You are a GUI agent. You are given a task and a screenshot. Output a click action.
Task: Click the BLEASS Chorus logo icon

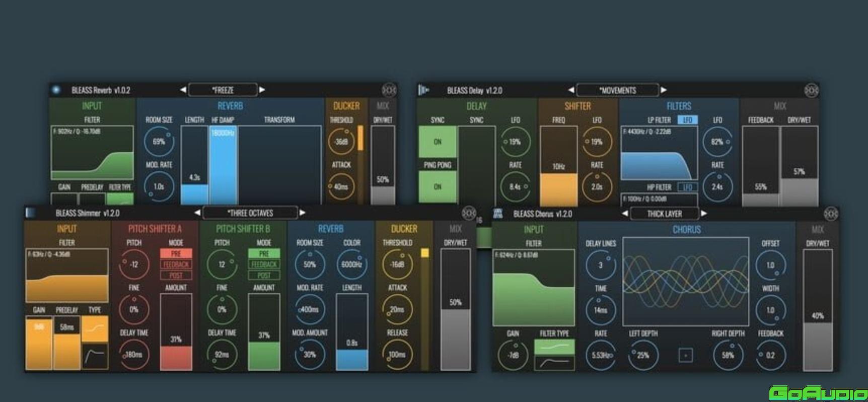(x=498, y=214)
